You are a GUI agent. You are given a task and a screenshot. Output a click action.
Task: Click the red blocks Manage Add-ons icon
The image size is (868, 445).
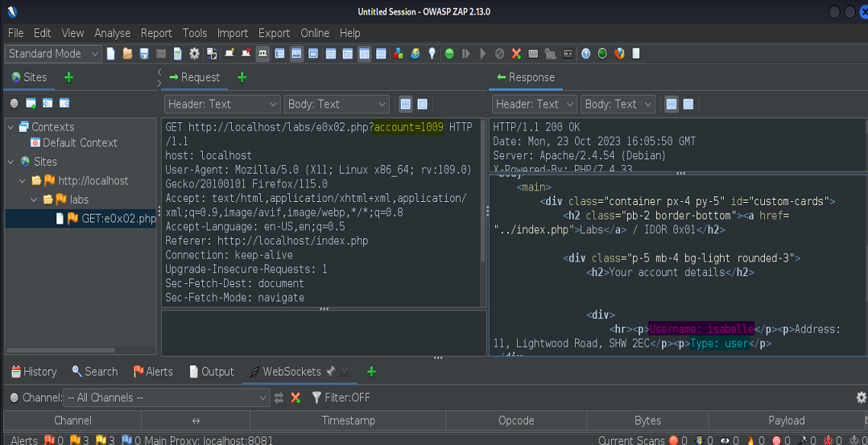pos(398,54)
